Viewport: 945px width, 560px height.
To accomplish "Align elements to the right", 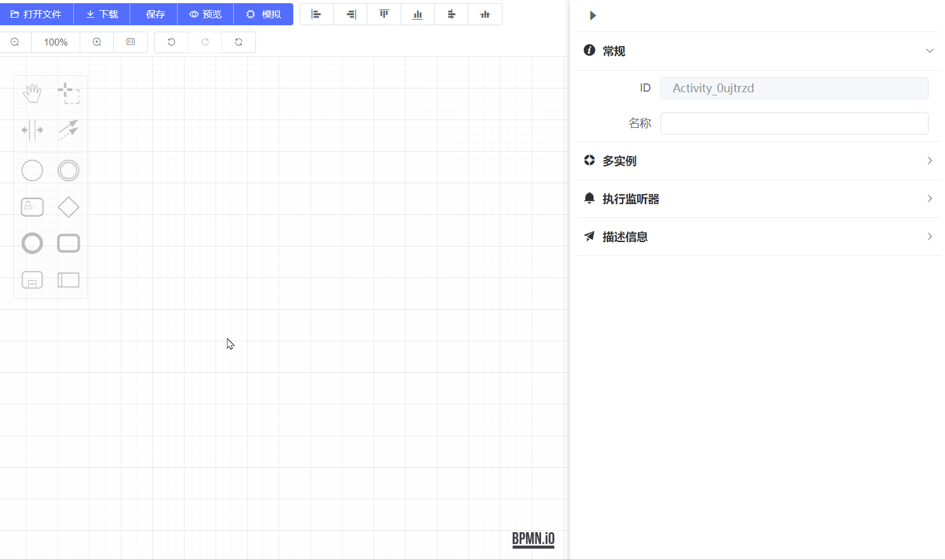I will tap(351, 14).
